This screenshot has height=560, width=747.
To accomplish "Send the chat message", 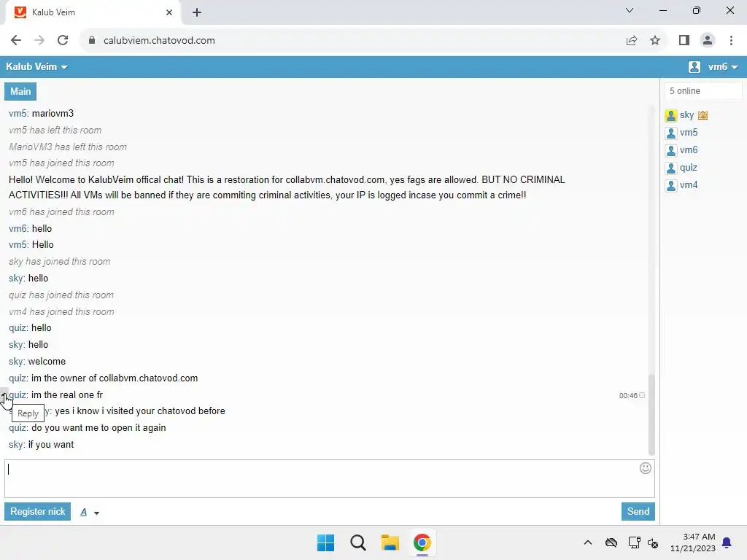I will (x=638, y=511).
